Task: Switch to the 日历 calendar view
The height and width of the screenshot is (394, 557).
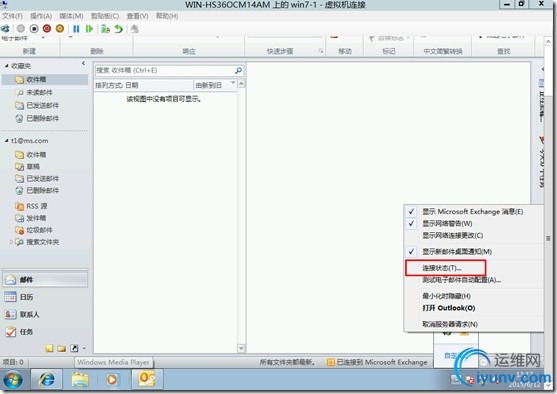Action: 45,297
